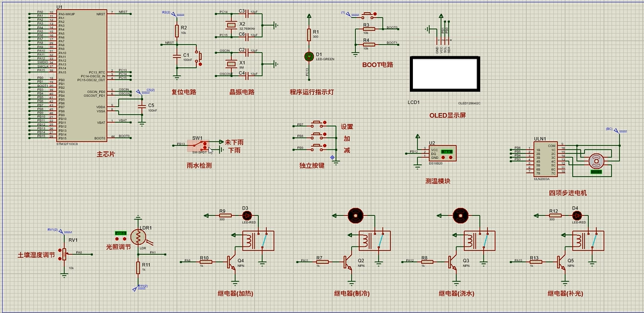The width and height of the screenshot is (644, 313).
Task: Select the STM32F103C8 main chip U1
Action: coord(82,75)
